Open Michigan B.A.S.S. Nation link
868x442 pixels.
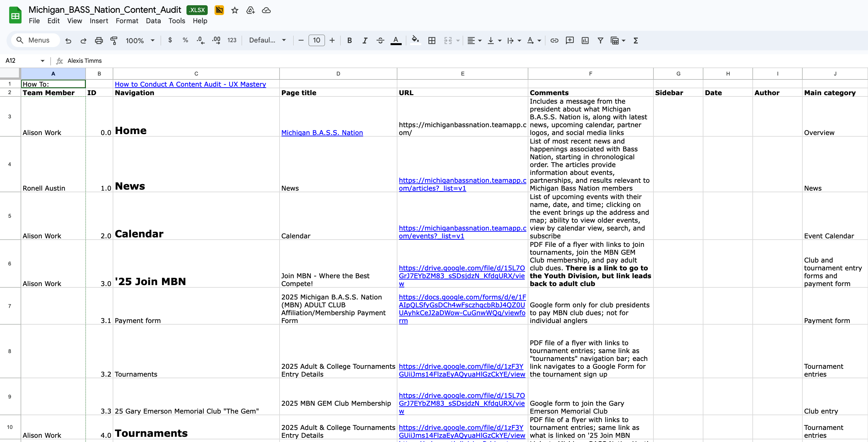tap(322, 133)
